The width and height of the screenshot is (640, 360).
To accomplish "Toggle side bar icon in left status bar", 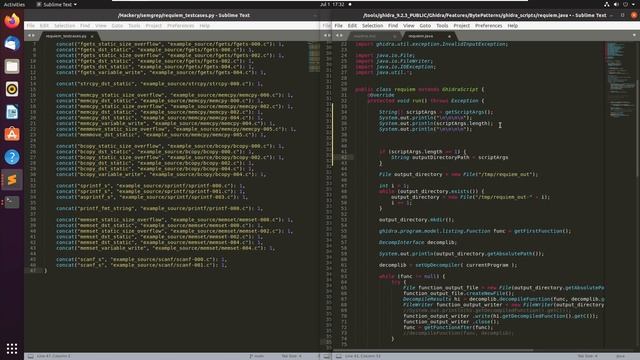I will (x=31, y=356).
